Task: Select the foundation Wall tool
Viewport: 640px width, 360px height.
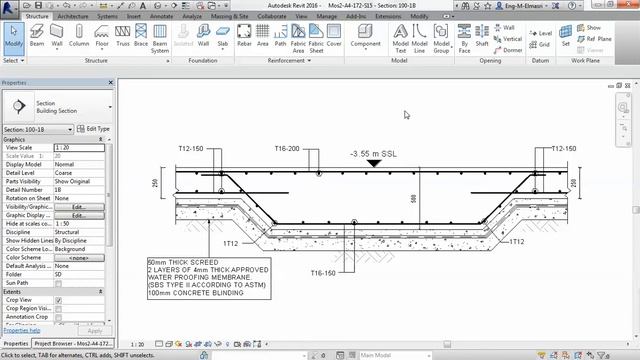Action: pos(203,36)
